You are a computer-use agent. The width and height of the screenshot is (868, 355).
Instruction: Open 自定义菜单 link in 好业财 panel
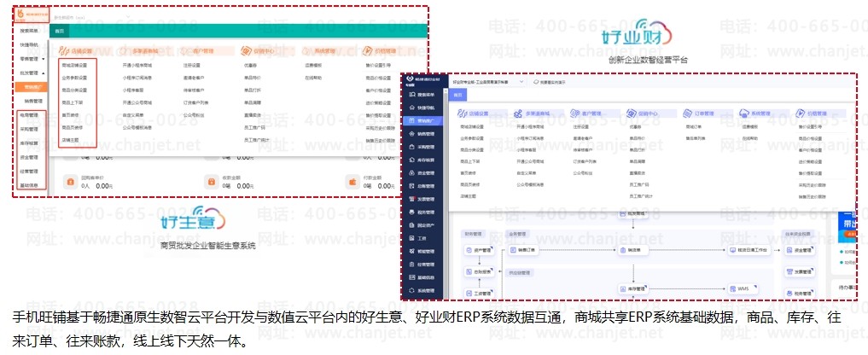526,172
